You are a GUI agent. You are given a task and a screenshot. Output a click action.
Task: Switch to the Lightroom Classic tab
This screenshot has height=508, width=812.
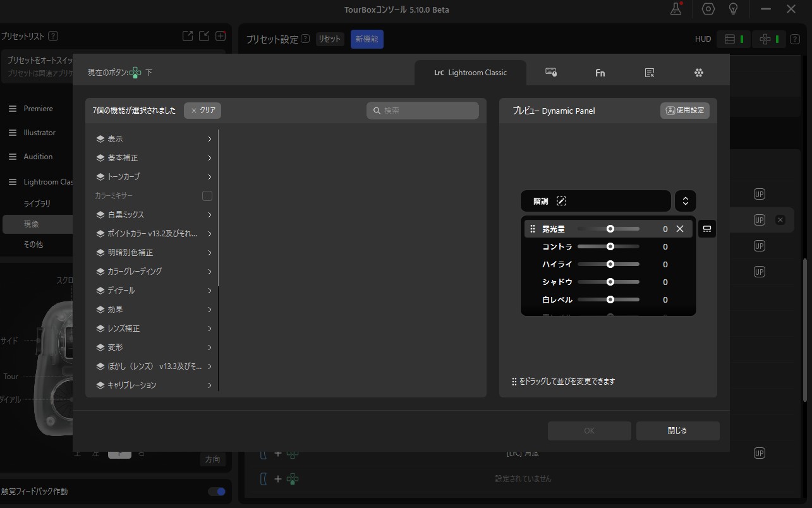(x=470, y=73)
